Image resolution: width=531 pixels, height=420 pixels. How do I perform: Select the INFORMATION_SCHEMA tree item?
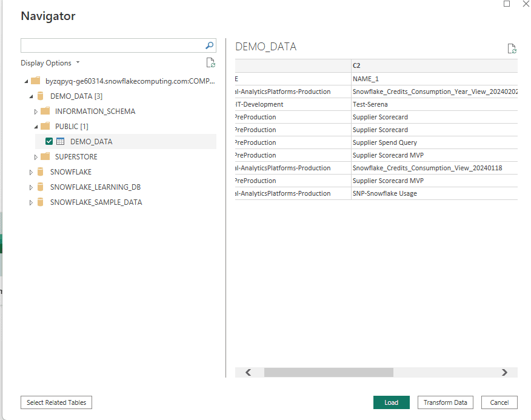click(x=95, y=112)
